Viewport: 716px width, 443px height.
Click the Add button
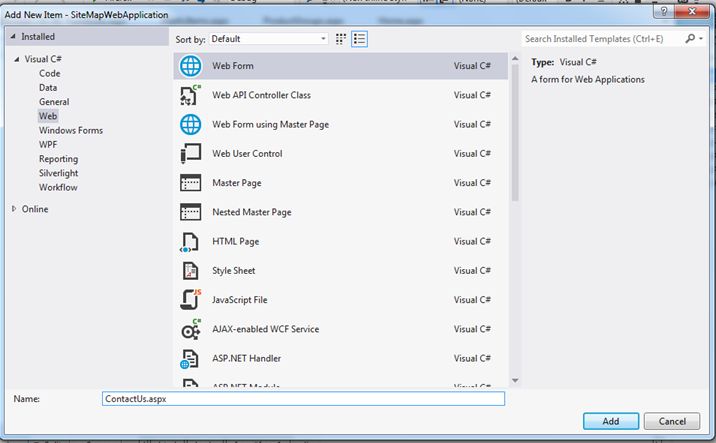pyautogui.click(x=611, y=421)
